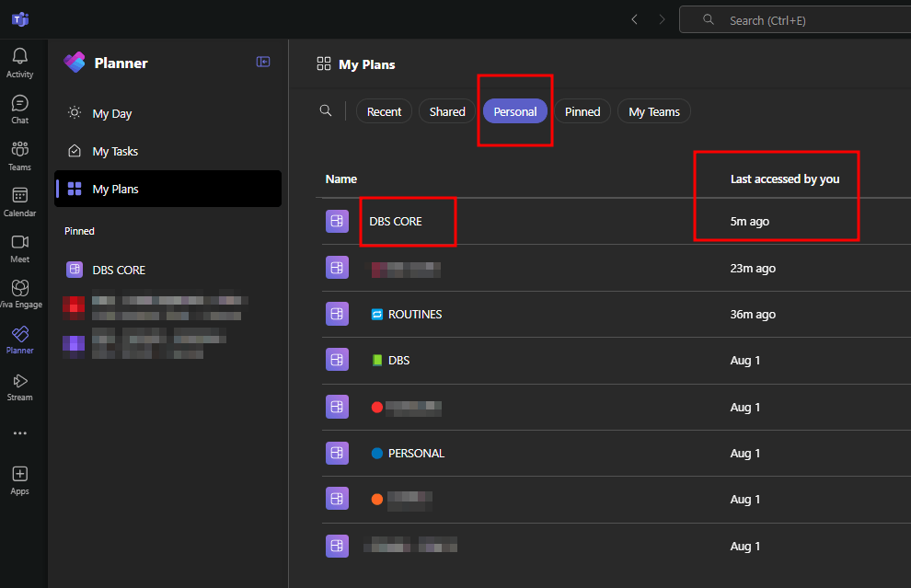This screenshot has width=911, height=588.
Task: Click the search magnifier above the plan filters
Action: click(x=326, y=110)
